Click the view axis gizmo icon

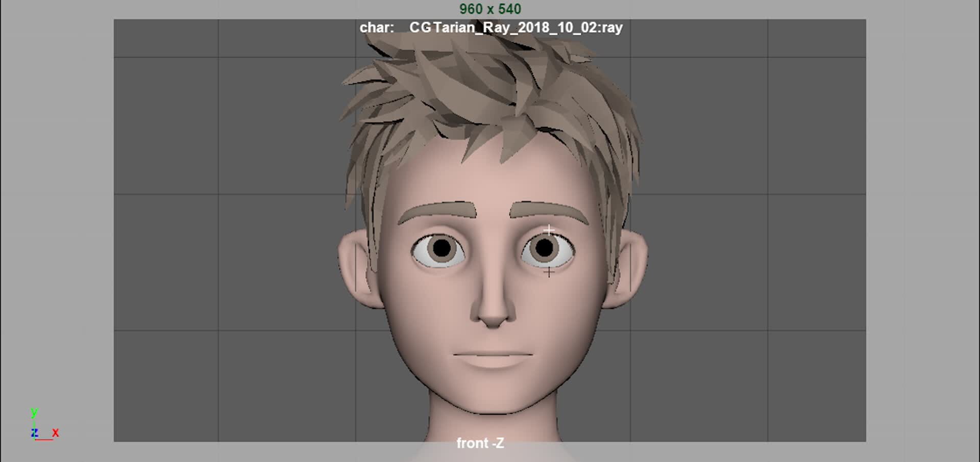(44, 424)
